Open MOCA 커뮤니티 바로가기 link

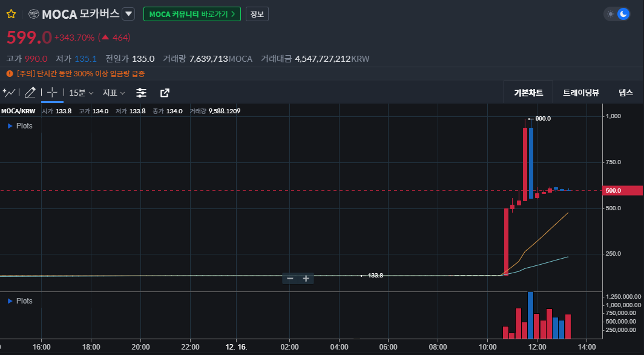pos(192,14)
